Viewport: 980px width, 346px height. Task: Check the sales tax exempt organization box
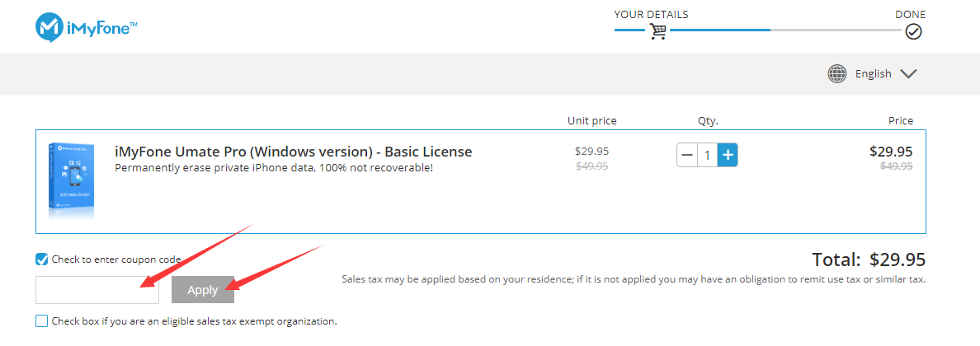tap(42, 321)
